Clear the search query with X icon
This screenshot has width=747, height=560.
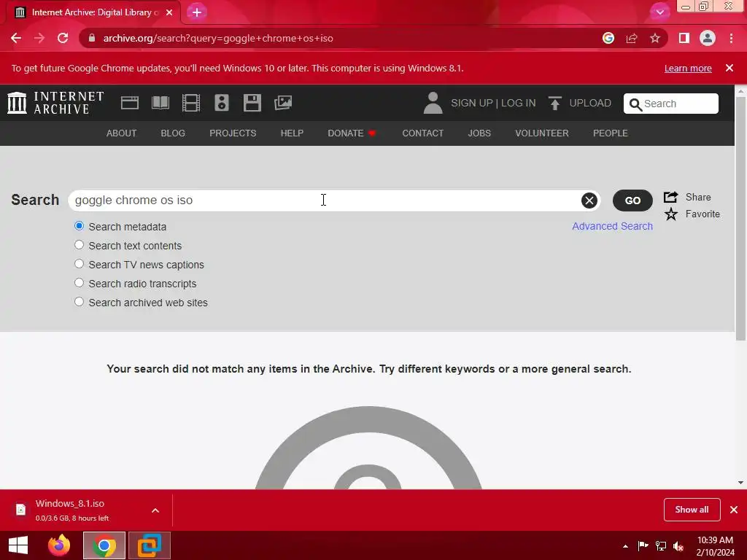tap(589, 201)
